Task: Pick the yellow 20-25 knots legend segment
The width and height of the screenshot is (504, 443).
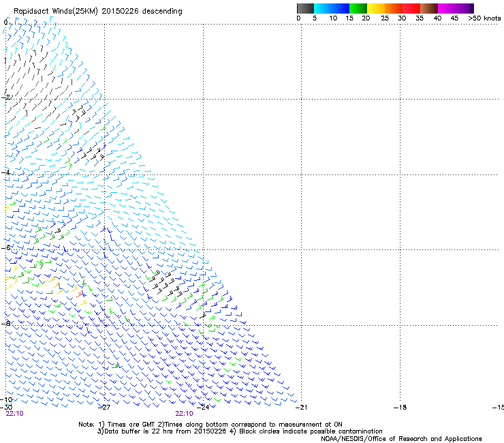Action: pos(376,8)
